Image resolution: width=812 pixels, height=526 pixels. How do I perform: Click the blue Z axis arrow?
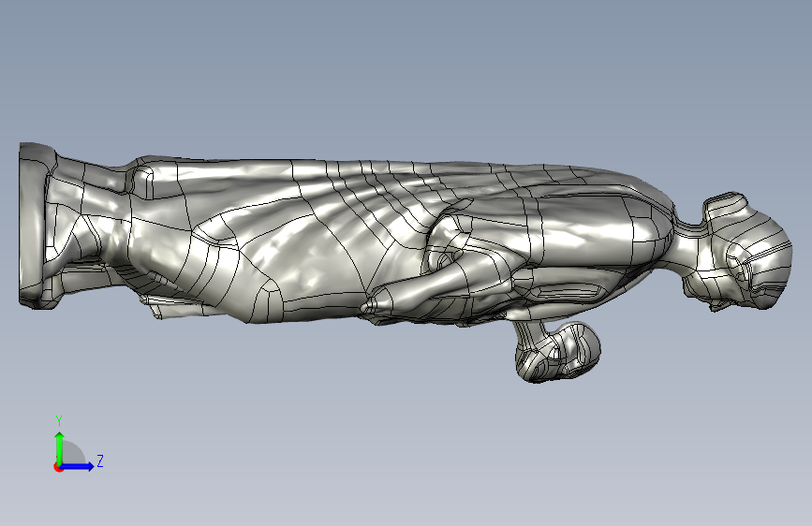point(78,466)
